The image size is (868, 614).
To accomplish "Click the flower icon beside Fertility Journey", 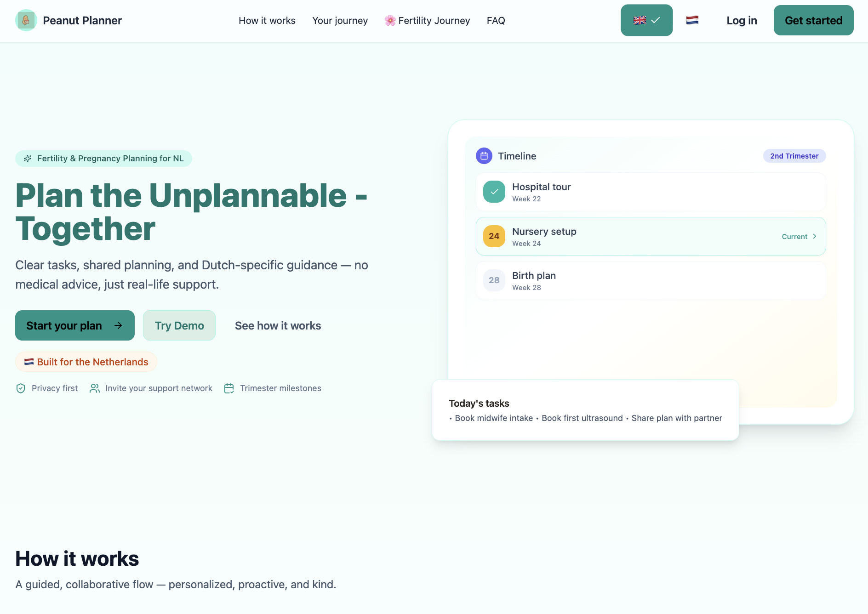I will click(x=389, y=20).
